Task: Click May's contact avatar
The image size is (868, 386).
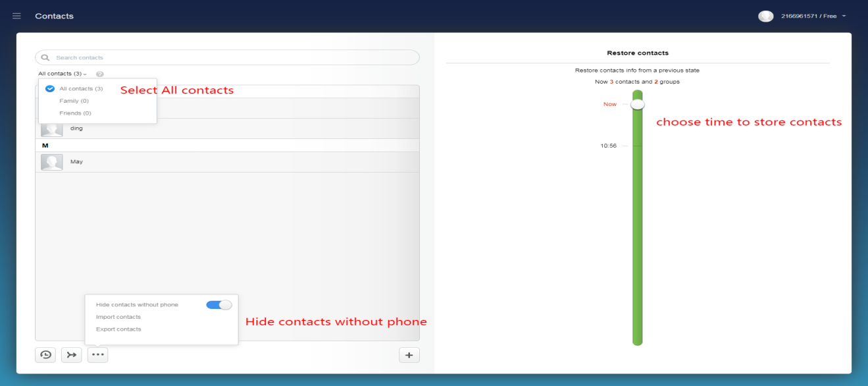Action: tap(52, 162)
